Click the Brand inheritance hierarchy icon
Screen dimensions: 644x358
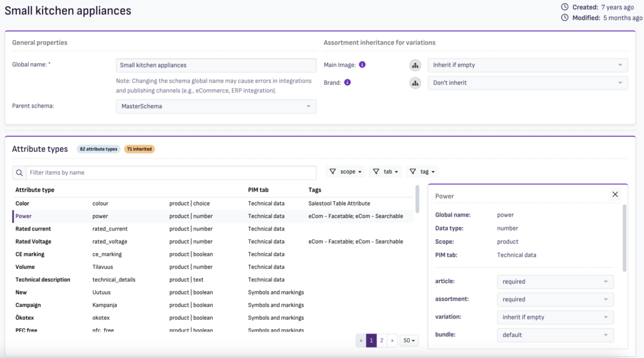(x=415, y=83)
